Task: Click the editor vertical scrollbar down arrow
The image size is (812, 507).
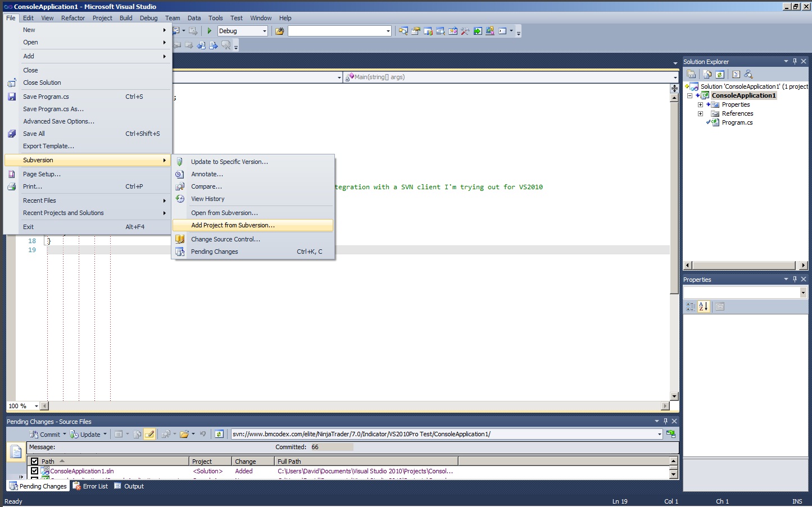Action: pyautogui.click(x=674, y=396)
